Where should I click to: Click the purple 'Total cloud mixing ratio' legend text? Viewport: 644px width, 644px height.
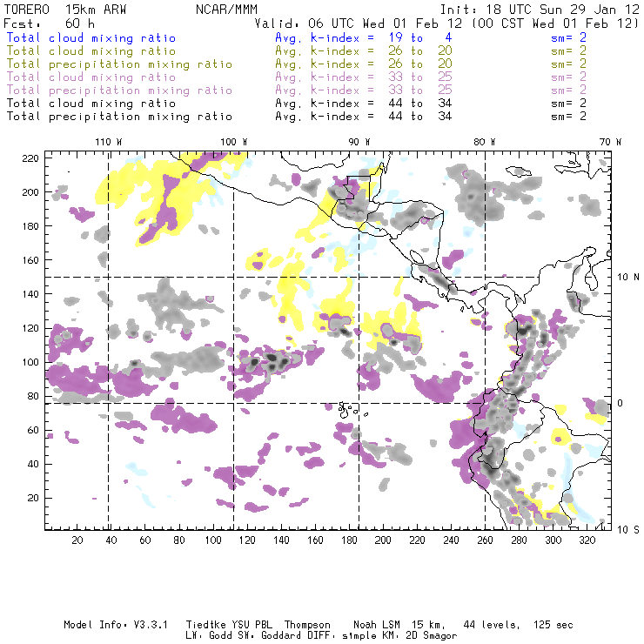pyautogui.click(x=91, y=77)
